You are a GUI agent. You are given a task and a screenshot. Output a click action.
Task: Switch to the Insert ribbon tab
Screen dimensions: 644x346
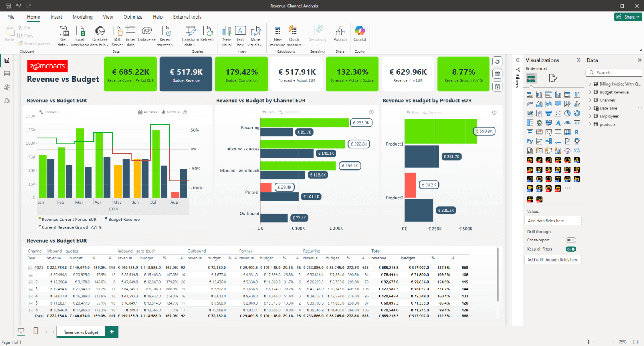(56, 17)
